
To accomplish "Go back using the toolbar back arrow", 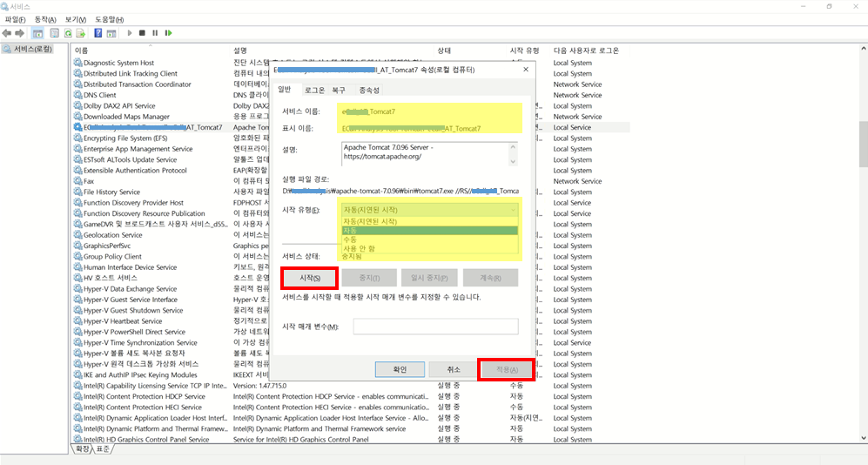I will coord(7,33).
